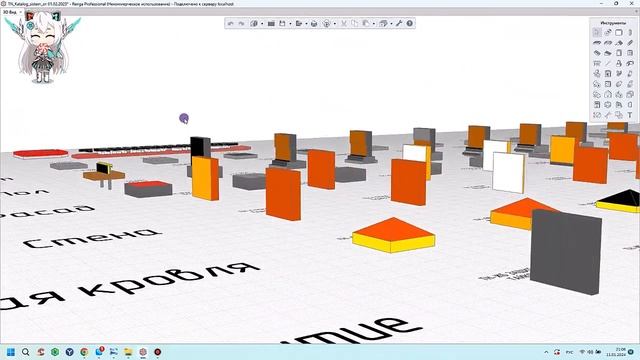Pick the diagonal line tool in Инструменты
The image size is (640, 360).
pyautogui.click(x=608, y=63)
